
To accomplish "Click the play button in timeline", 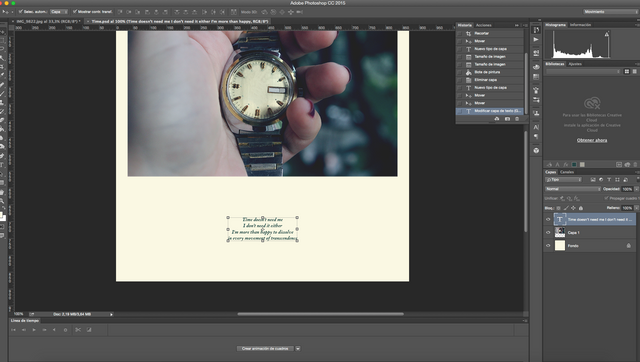I will point(34,330).
